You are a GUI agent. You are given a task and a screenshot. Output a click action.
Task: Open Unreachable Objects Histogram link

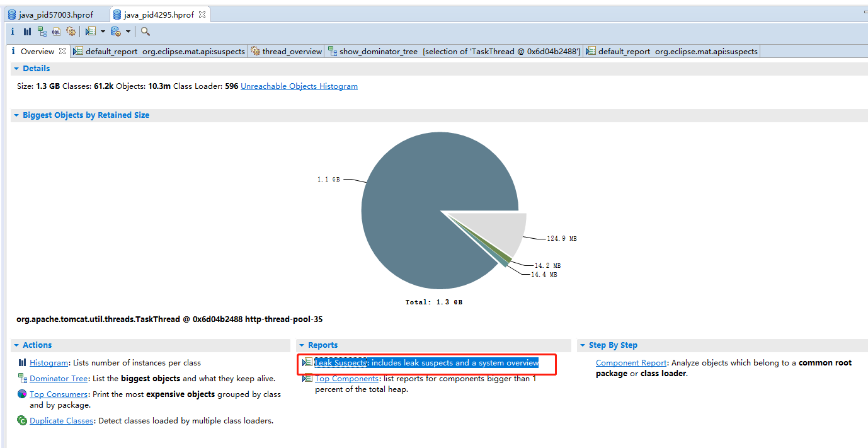coord(299,86)
